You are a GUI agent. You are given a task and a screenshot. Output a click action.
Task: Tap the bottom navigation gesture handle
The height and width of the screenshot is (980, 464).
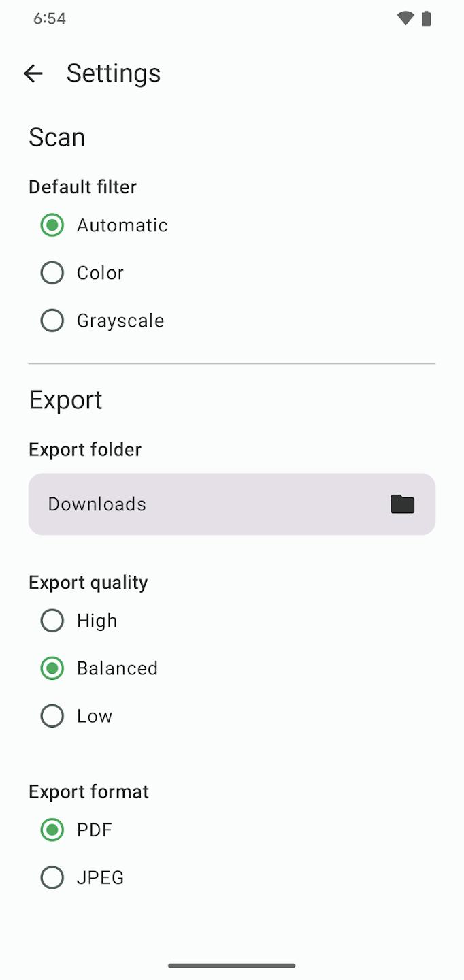[232, 965]
